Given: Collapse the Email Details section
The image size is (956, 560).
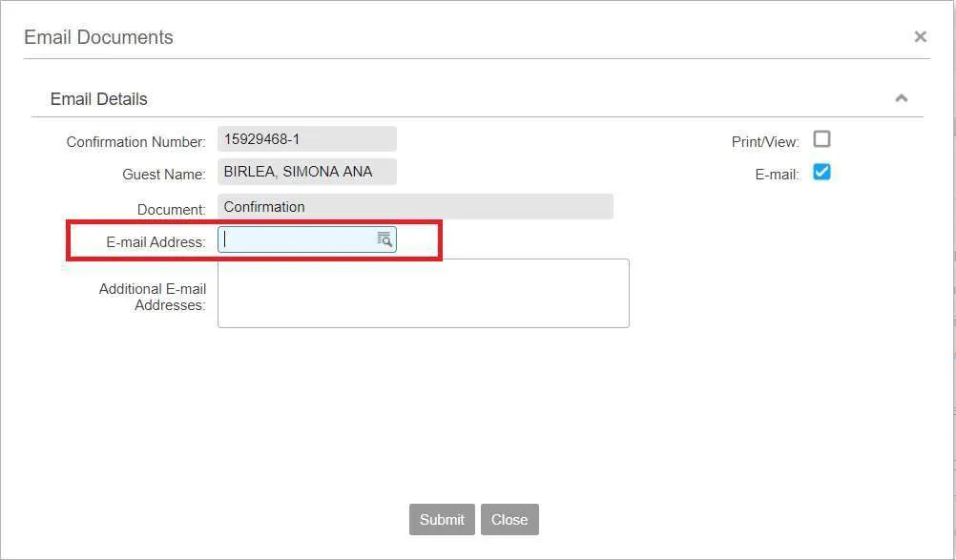Looking at the screenshot, I should (901, 98).
